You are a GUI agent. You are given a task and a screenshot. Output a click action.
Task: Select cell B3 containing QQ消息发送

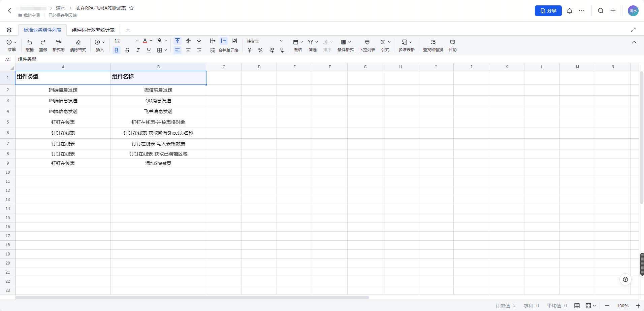(x=158, y=101)
